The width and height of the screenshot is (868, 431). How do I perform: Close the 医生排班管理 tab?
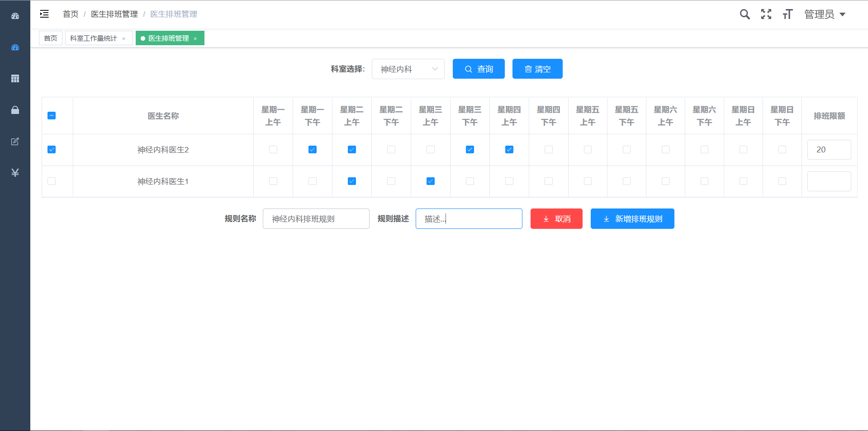[x=195, y=38]
